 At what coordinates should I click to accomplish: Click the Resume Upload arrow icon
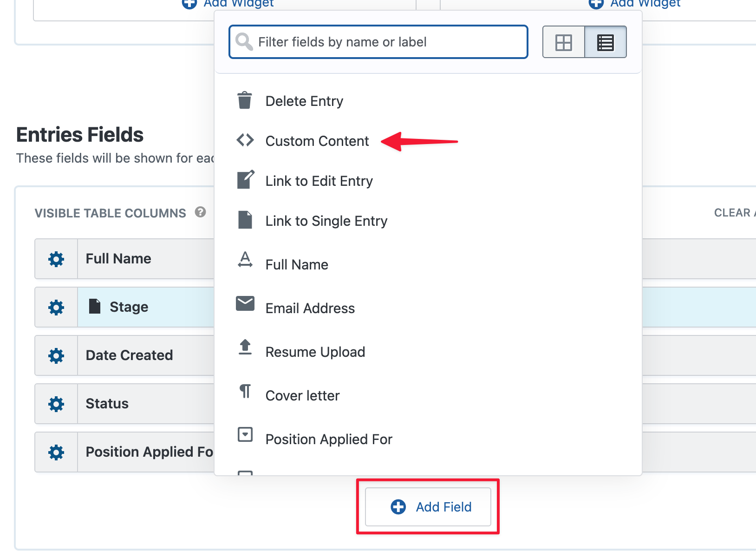click(245, 348)
